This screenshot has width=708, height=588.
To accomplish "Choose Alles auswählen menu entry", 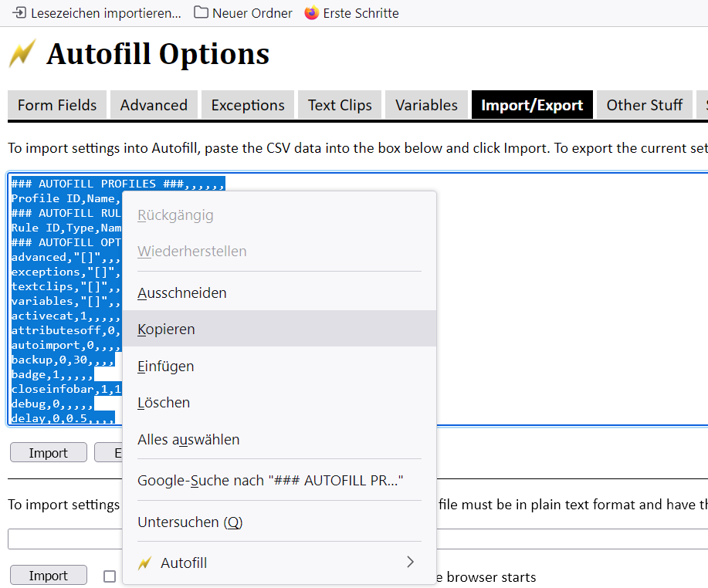I will click(188, 440).
